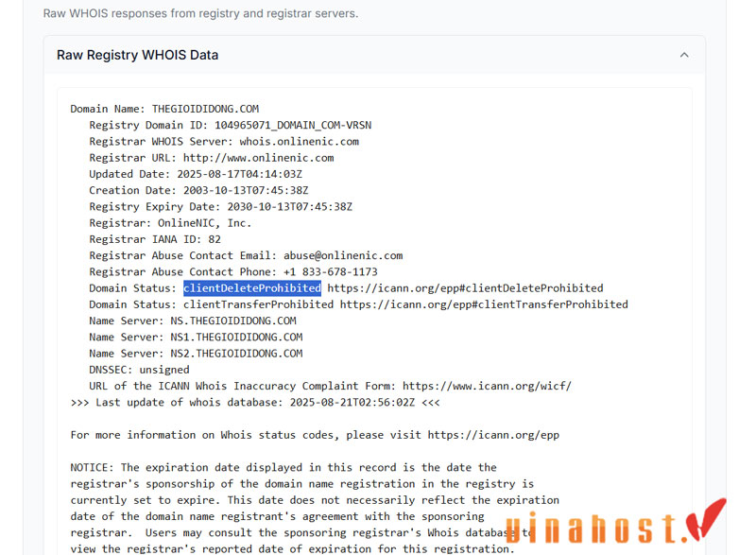This screenshot has width=756, height=555.
Task: Click the NOTICE expiration date paragraph start
Action: point(283,468)
